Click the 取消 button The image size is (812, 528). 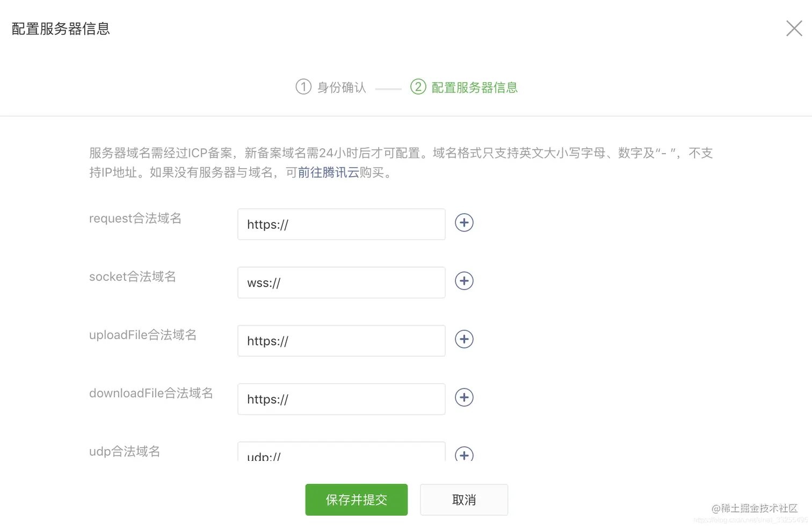(463, 500)
